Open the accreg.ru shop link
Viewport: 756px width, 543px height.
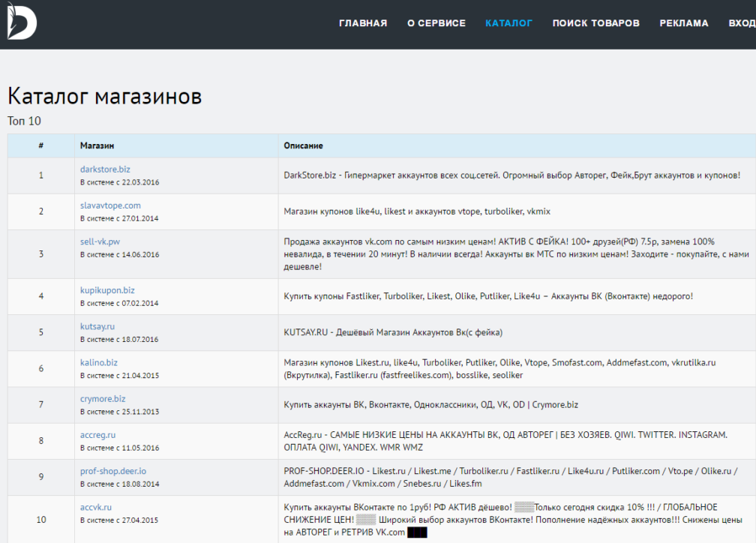click(x=97, y=435)
